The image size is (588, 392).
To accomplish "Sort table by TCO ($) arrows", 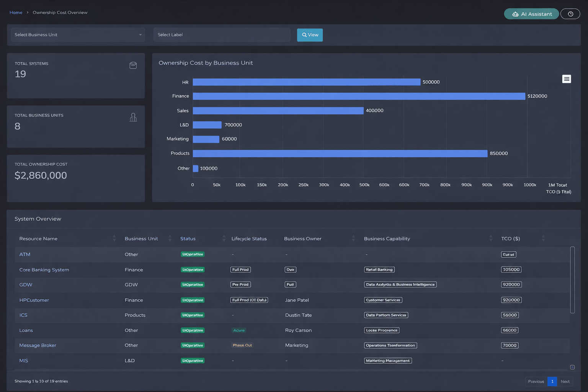I will [x=543, y=238].
